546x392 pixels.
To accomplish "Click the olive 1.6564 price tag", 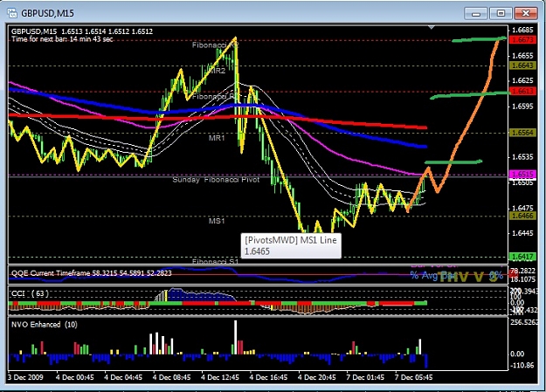I will pos(522,133).
